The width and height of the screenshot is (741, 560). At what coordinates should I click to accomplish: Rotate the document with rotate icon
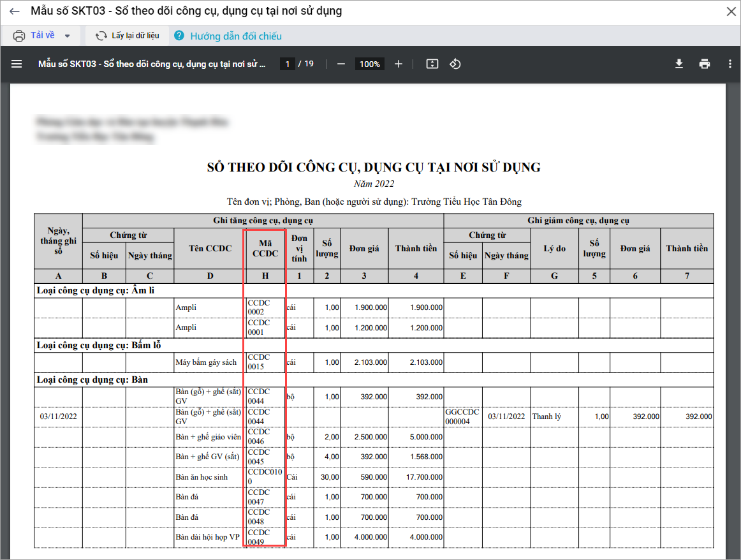455,64
